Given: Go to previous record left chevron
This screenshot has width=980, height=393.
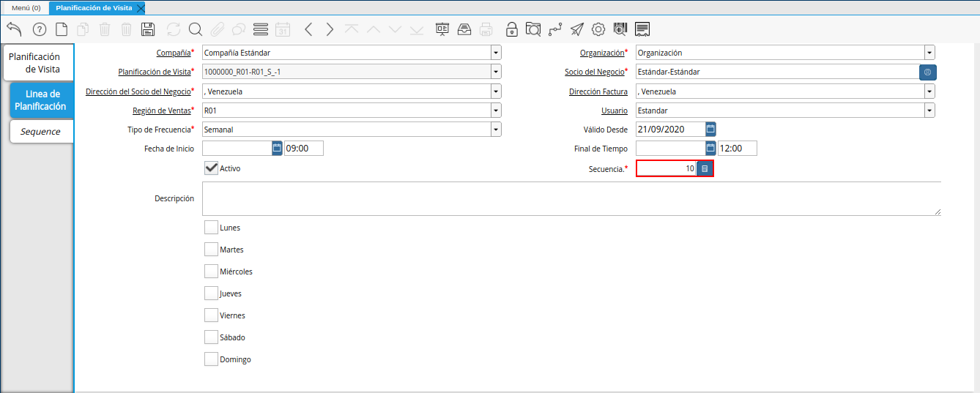Looking at the screenshot, I should pyautogui.click(x=308, y=29).
